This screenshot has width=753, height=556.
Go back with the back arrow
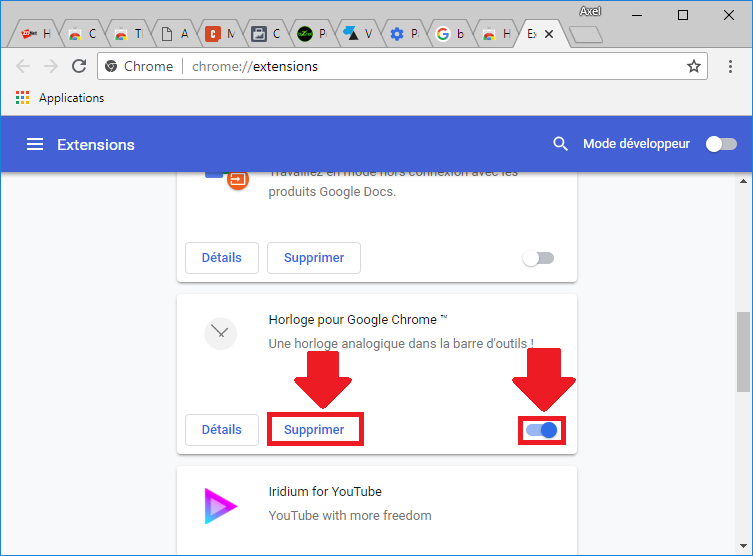click(23, 66)
